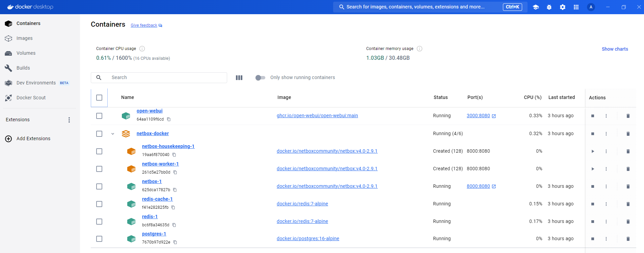Check the select-all checkbox in table header
644x253 pixels.
[x=99, y=98]
